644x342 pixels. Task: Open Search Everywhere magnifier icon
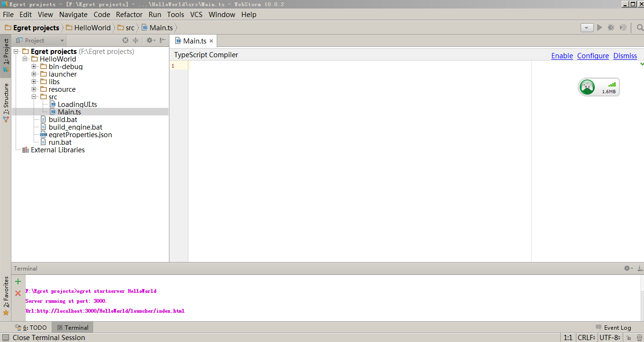point(640,28)
